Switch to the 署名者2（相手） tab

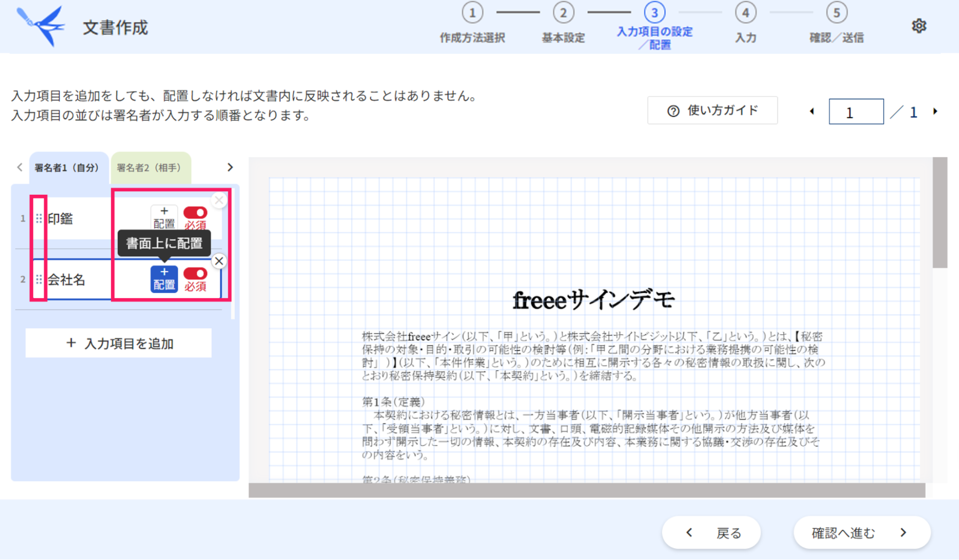[x=150, y=168]
